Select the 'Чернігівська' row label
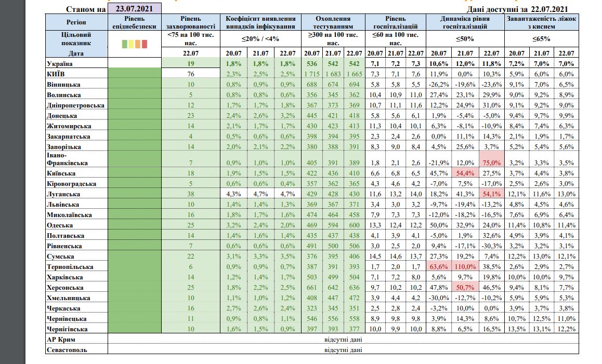This screenshot has height=364, width=602. [68, 329]
